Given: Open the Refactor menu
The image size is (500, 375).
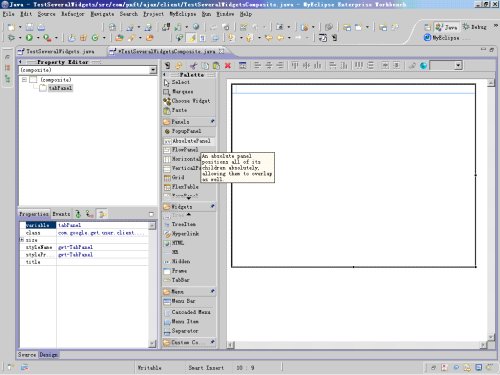Looking at the screenshot, I should click(x=73, y=14).
